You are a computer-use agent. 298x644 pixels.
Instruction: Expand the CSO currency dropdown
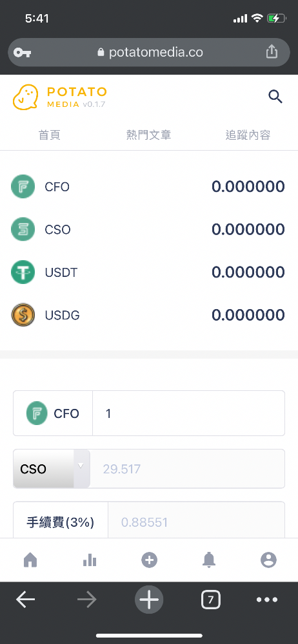click(x=52, y=469)
